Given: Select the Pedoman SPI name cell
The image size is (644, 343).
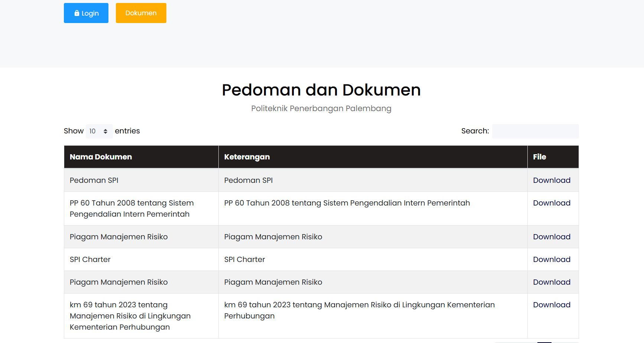Looking at the screenshot, I should (x=94, y=180).
